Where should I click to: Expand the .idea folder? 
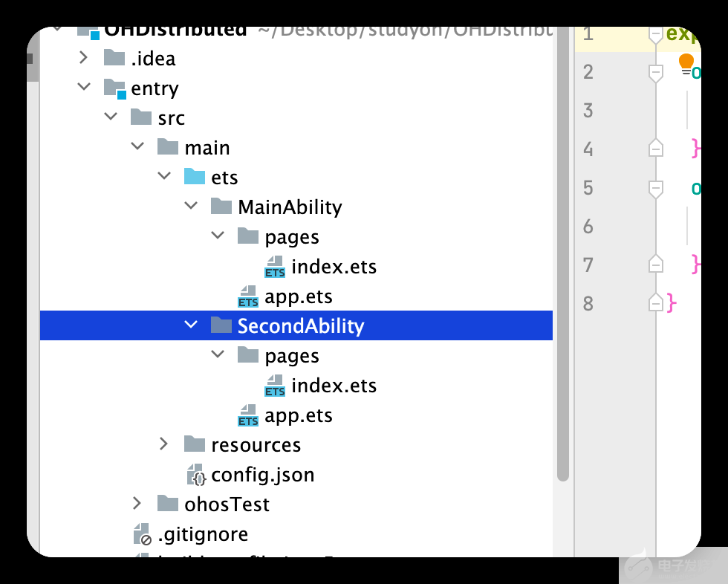coord(83,58)
